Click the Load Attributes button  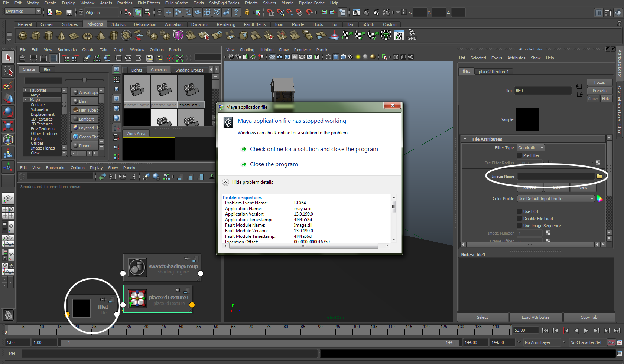pos(535,317)
